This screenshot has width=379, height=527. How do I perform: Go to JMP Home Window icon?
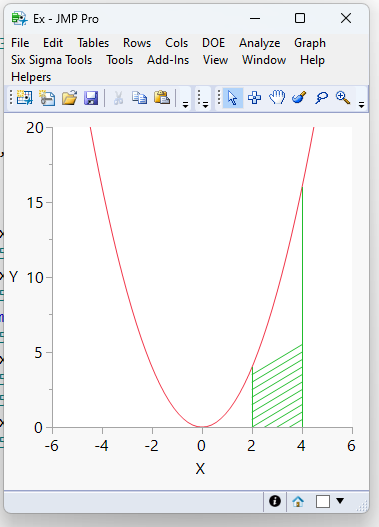pyautogui.click(x=298, y=501)
